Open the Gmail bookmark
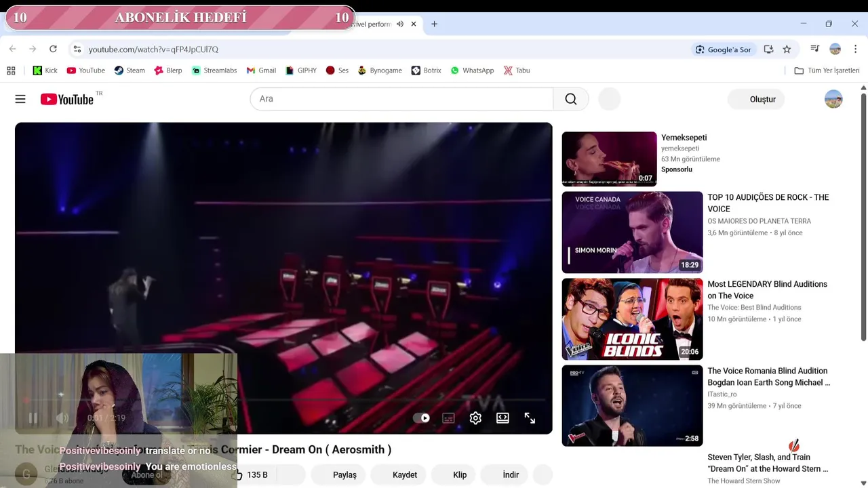The width and height of the screenshot is (868, 488). [x=261, y=70]
